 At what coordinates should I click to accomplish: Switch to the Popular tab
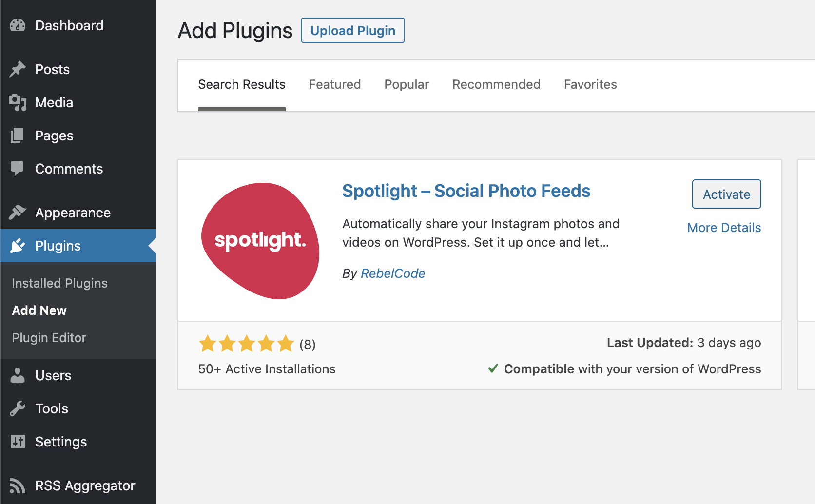407,84
